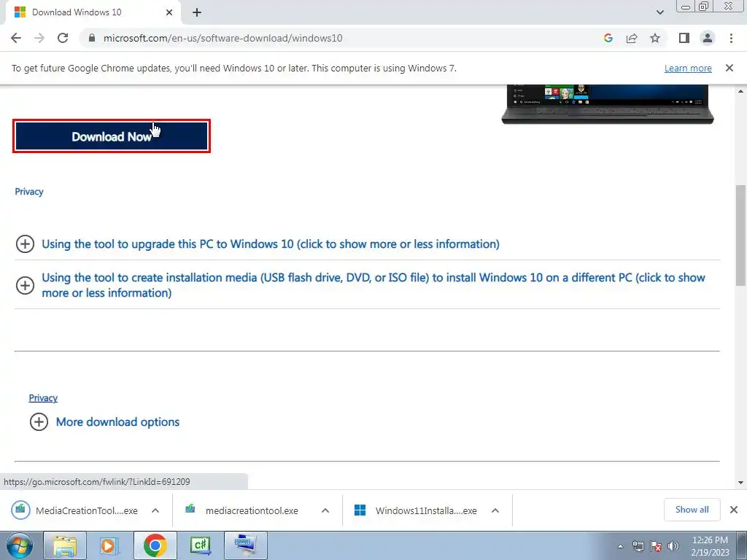Image resolution: width=747 pixels, height=560 pixels.
Task: Click the address bar URL field
Action: click(x=223, y=38)
